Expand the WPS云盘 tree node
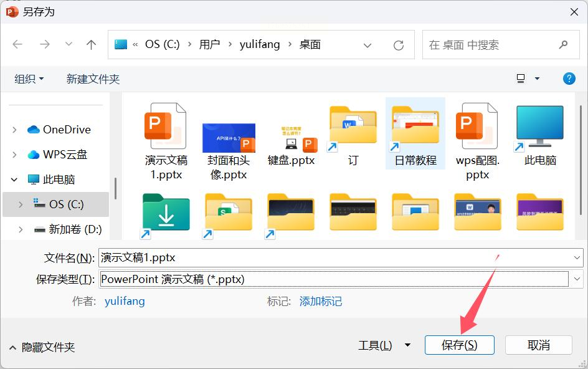This screenshot has height=369, width=588. click(x=14, y=155)
